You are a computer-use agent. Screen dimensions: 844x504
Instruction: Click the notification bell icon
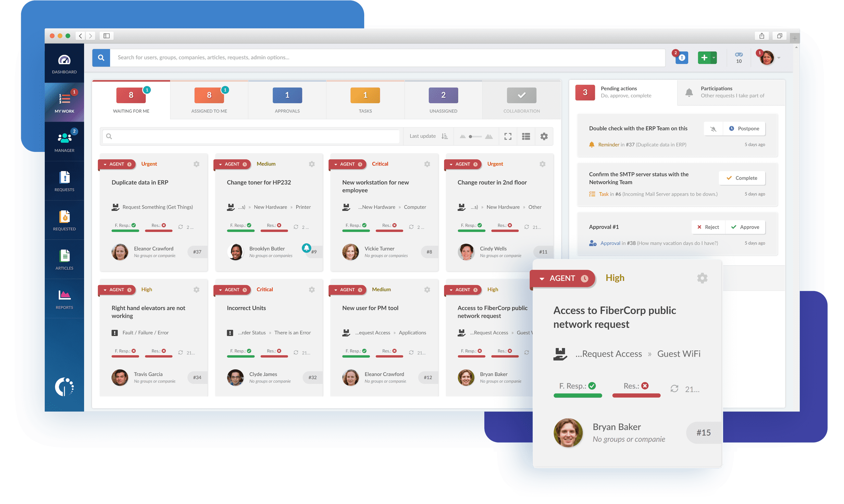pyautogui.click(x=689, y=91)
